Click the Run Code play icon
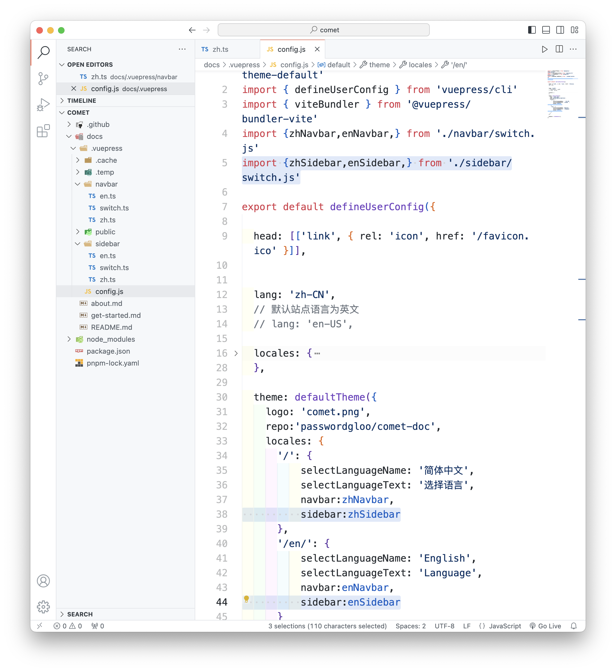Image resolution: width=616 pixels, height=672 pixels. (544, 49)
